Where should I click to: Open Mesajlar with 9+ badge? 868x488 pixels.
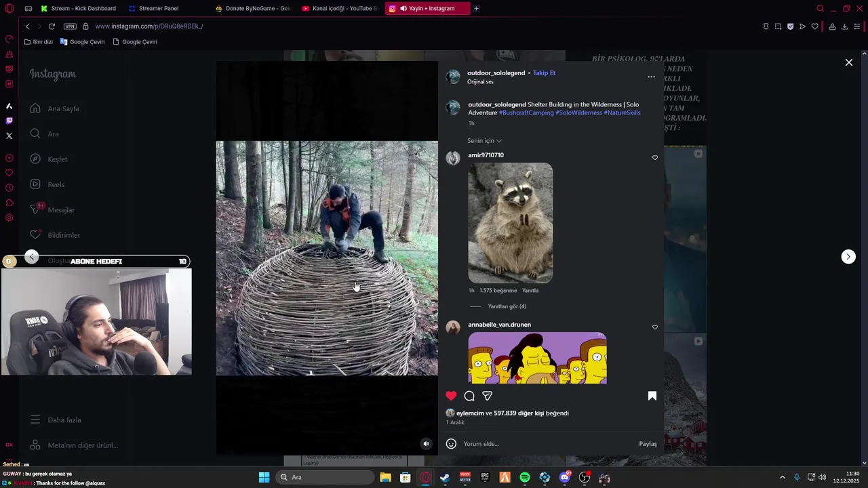coord(52,209)
